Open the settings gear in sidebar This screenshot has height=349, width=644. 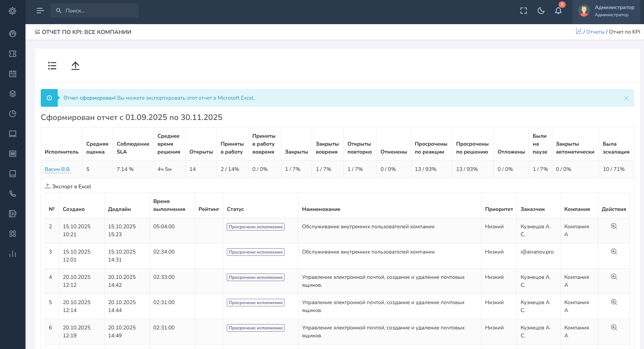click(x=12, y=11)
